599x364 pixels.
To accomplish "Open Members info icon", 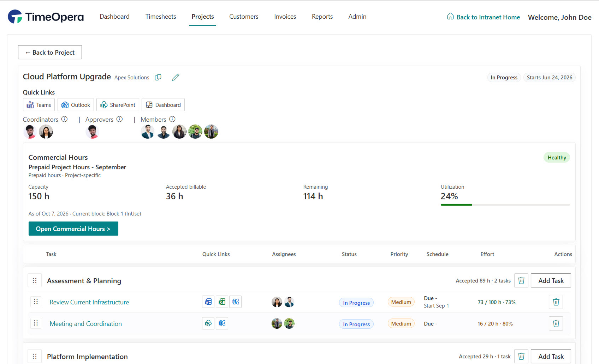I will [172, 119].
